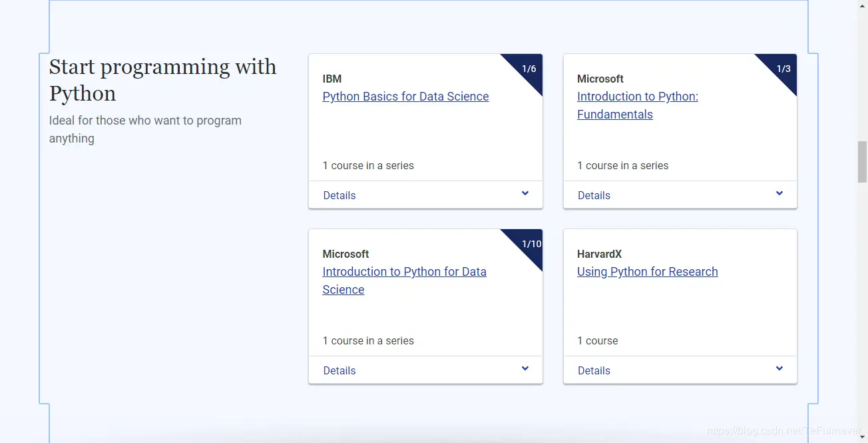Viewport: 868px width, 443px height.
Task: Click the HarvardX provider label
Action: pos(599,254)
